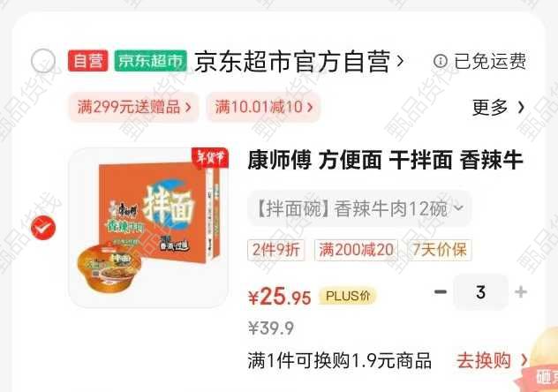Click the PLUS价 badge
Image resolution: width=558 pixels, height=392 pixels.
(348, 296)
